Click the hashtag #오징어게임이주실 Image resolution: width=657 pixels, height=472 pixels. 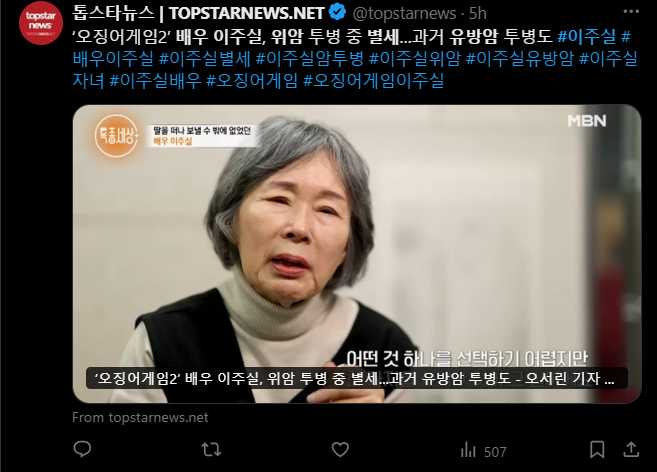pos(373,80)
